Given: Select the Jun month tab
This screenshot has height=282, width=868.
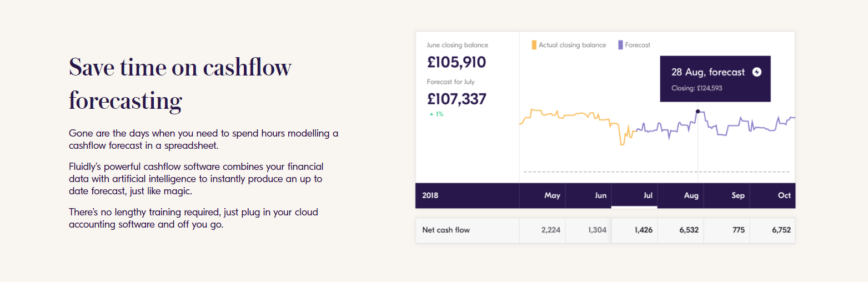Looking at the screenshot, I should click(600, 195).
